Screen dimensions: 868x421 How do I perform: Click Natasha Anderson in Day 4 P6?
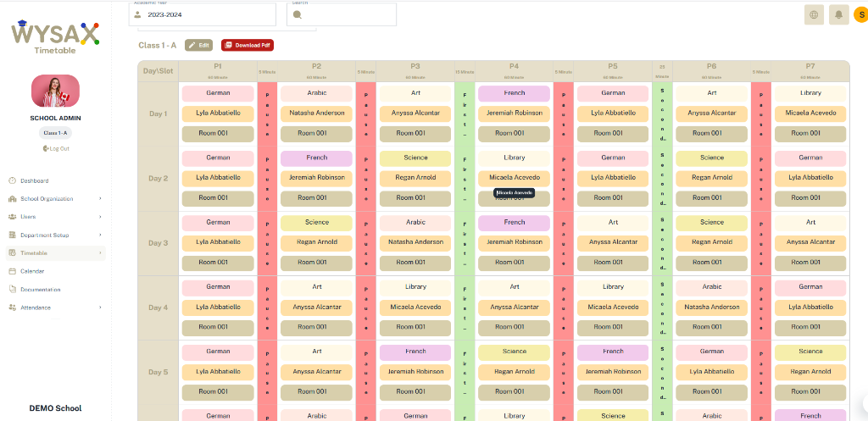click(x=712, y=307)
